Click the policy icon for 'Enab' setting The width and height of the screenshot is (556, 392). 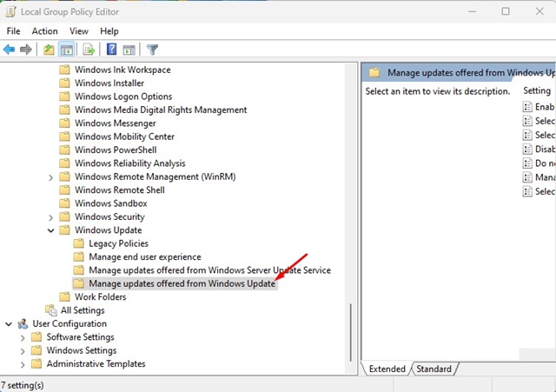(527, 106)
